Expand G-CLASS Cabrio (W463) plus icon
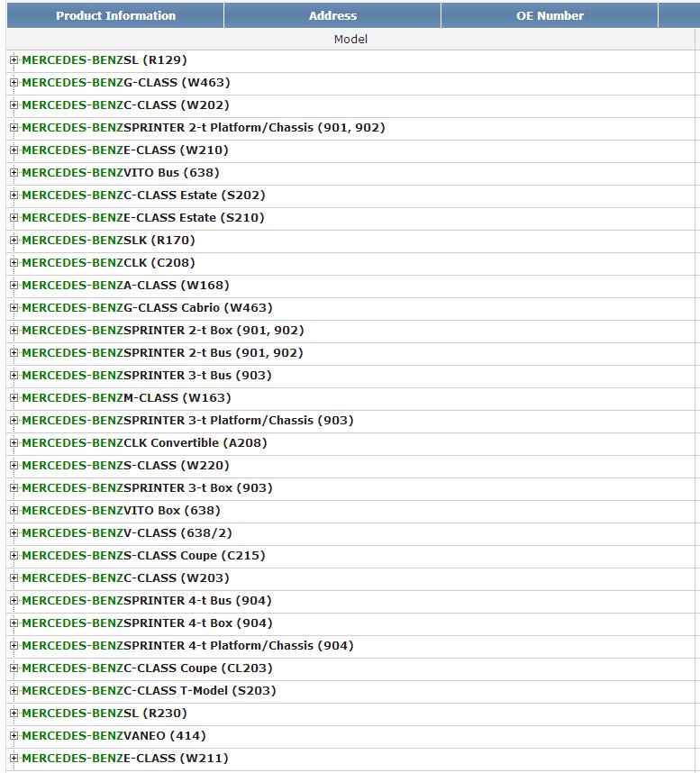Image resolution: width=700 pixels, height=773 pixels. tap(14, 307)
